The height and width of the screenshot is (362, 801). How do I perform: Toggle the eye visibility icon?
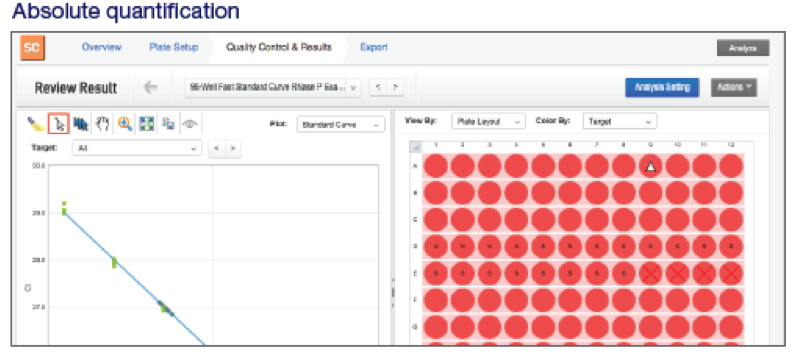pyautogui.click(x=190, y=124)
